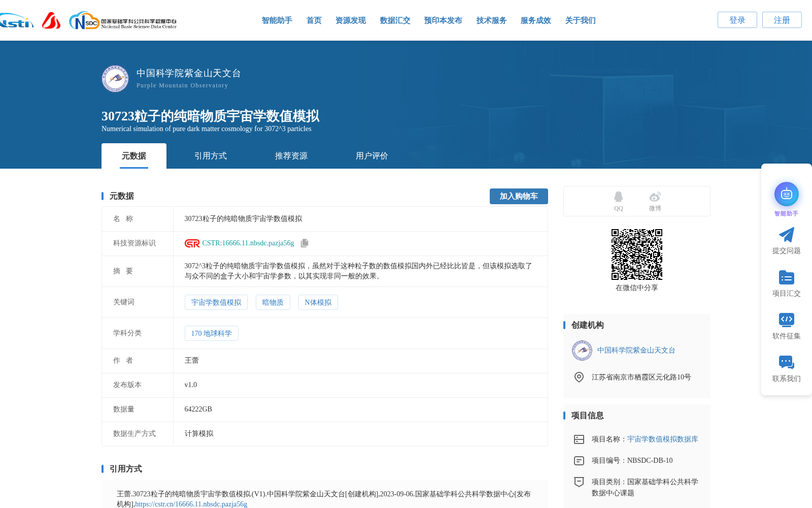Open 技术服务 menu item
Screen dimensions: 812x508
492,20
